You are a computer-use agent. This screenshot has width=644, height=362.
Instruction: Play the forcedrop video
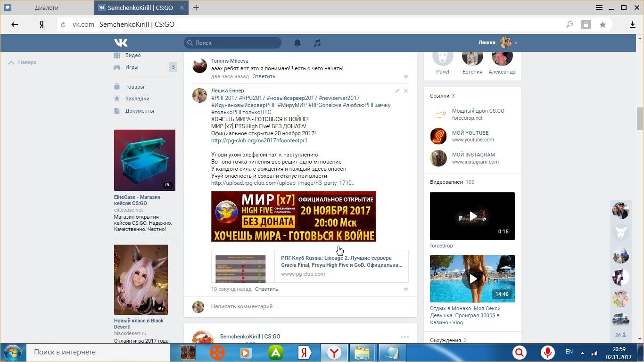pos(472,216)
